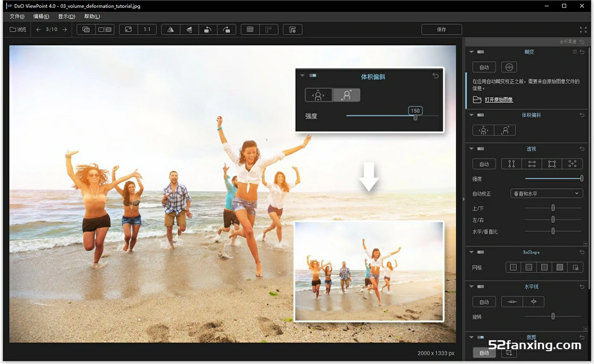Toggle the 透视 correction switch

(481, 149)
